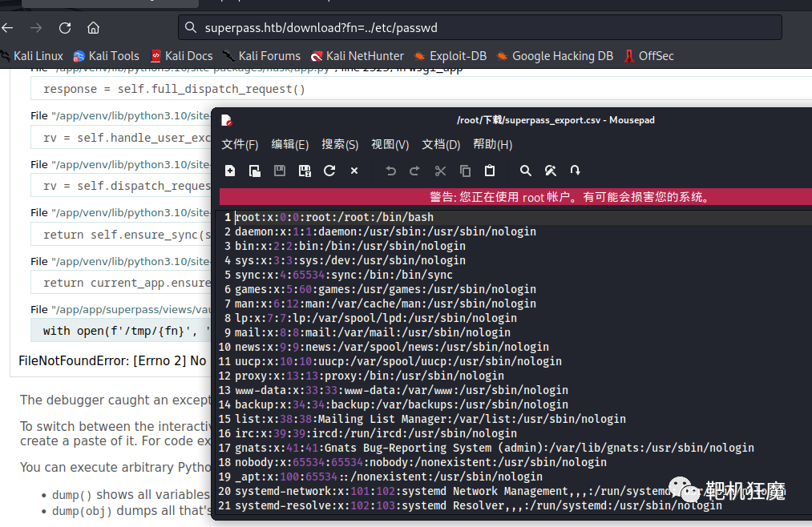The image size is (812, 527).
Task: Open the Kali Tools bookmark
Action: [x=106, y=56]
